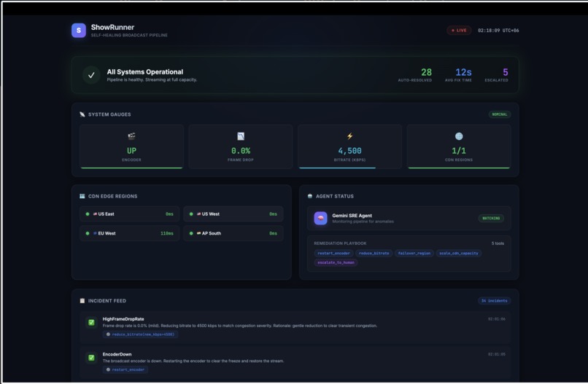Click the LIVE status badge
The height and width of the screenshot is (384, 588).
(x=459, y=31)
